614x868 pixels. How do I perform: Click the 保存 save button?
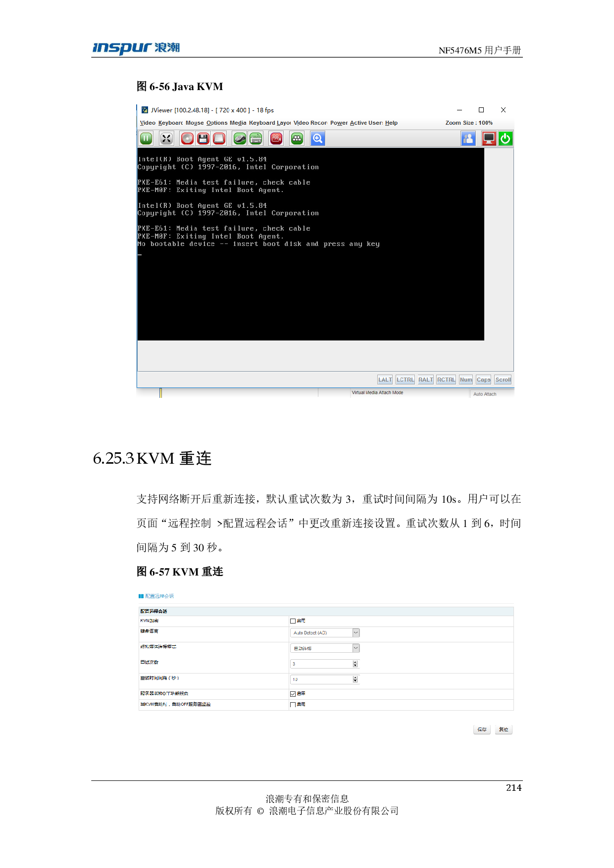click(482, 729)
